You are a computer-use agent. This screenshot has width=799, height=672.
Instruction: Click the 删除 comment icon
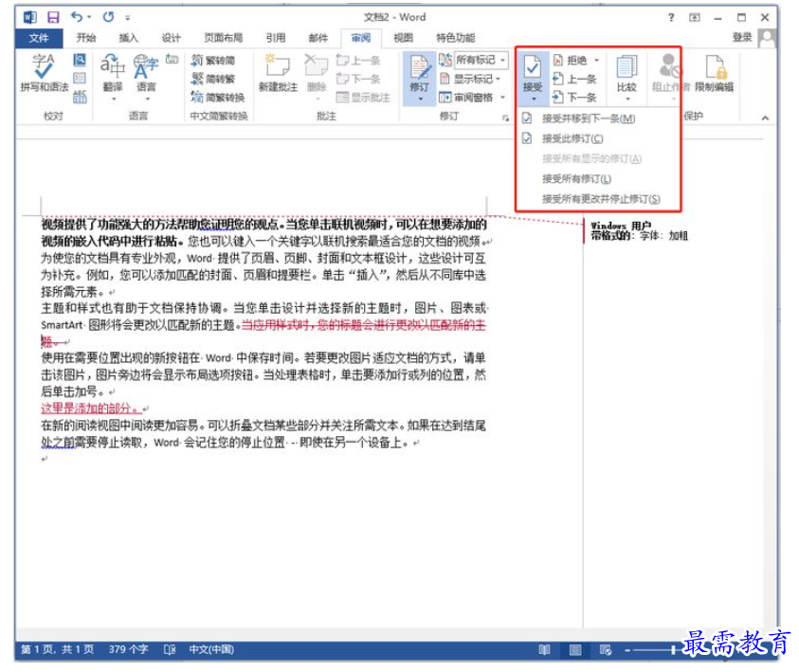click(316, 73)
